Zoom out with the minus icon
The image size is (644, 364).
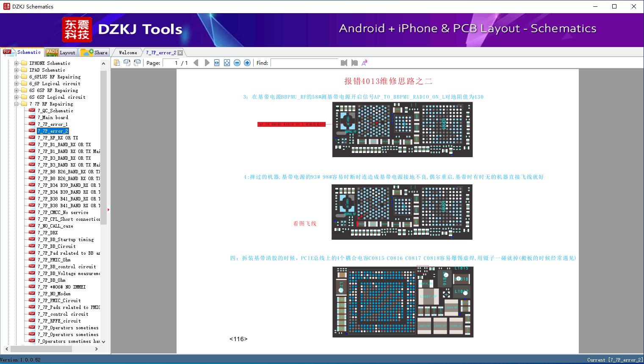[237, 63]
